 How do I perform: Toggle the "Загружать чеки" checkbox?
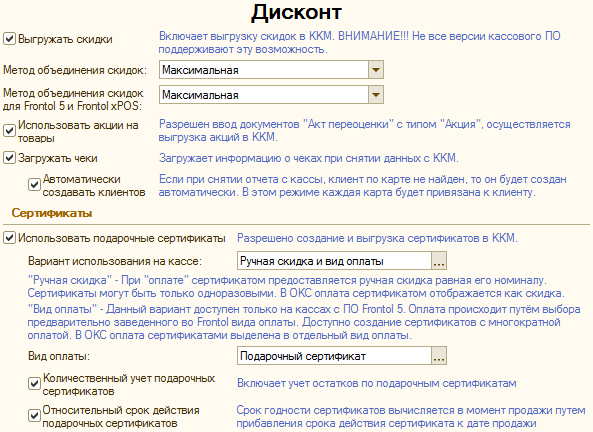click(x=9, y=158)
